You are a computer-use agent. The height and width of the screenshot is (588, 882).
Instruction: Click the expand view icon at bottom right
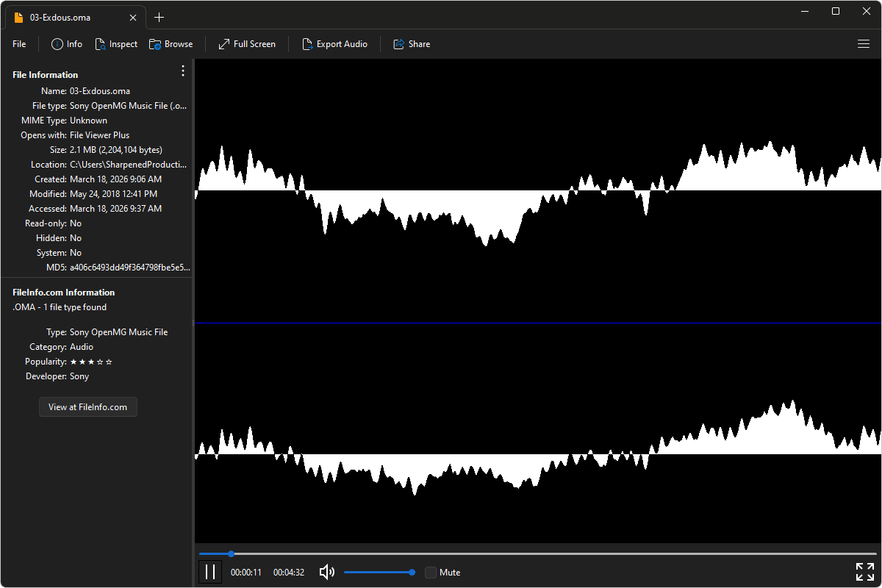point(864,572)
